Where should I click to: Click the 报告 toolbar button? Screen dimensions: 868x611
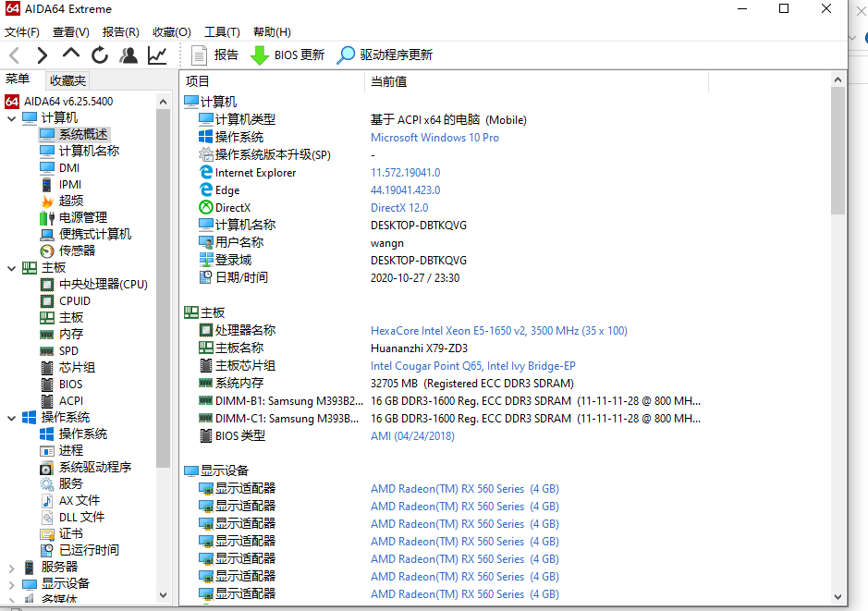coord(214,55)
